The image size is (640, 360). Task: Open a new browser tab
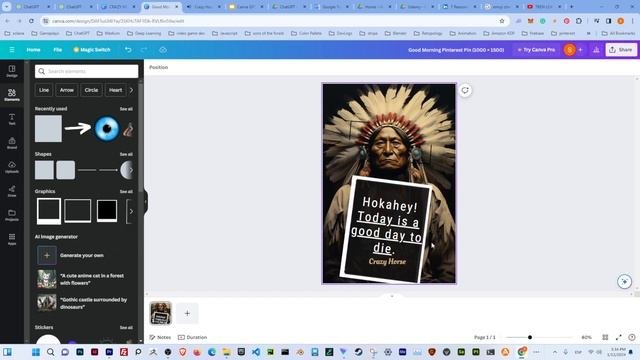[x=571, y=7]
